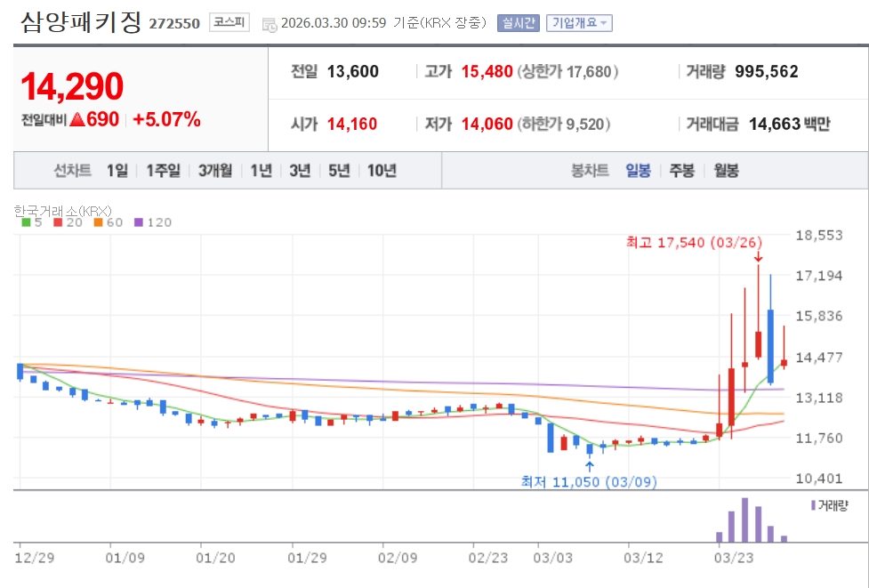Select the 1일 line chart period
Viewport: 869px width, 588px height.
pos(117,171)
